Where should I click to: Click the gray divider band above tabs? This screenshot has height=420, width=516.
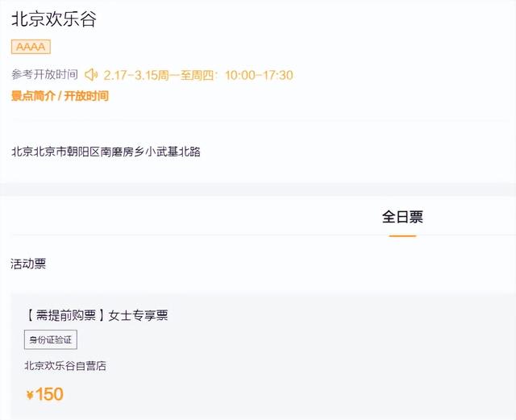click(258, 189)
